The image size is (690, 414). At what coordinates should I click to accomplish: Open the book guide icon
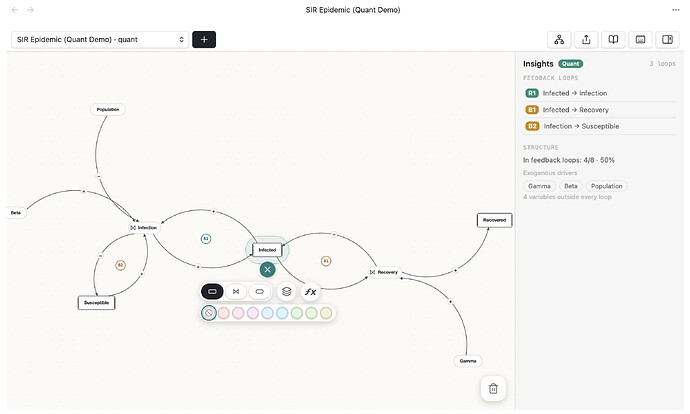pyautogui.click(x=613, y=40)
